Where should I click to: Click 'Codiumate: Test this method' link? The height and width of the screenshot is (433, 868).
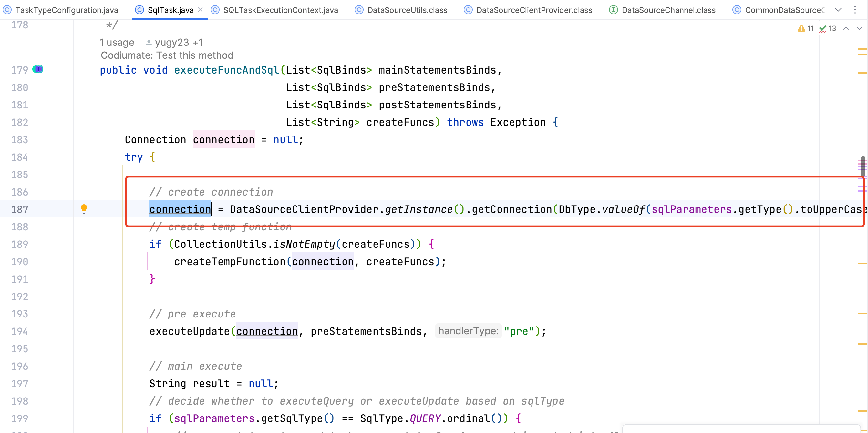pyautogui.click(x=167, y=55)
